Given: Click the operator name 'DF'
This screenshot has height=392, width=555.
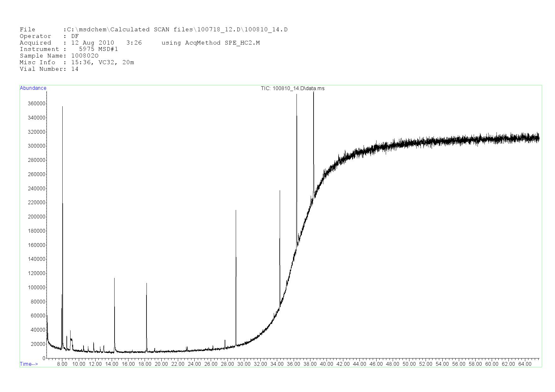Looking at the screenshot, I should coord(75,36).
